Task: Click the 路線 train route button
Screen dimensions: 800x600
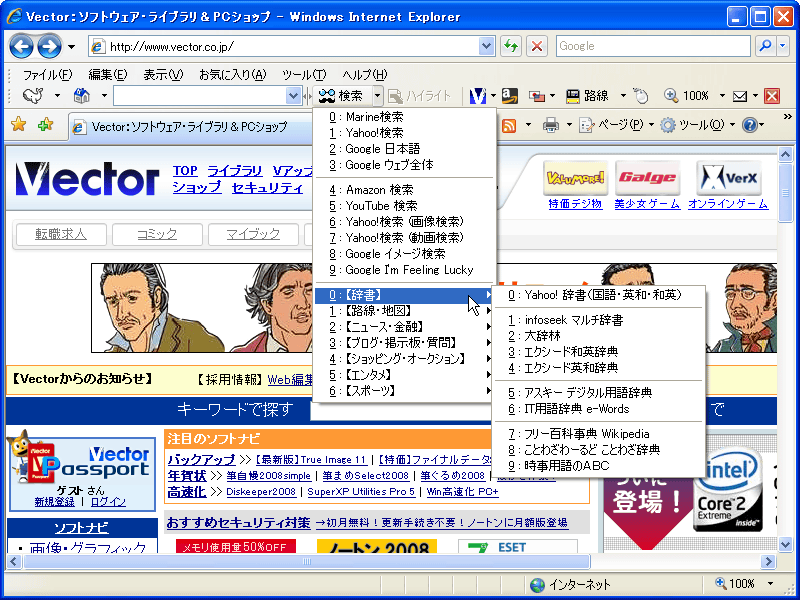Action: pos(588,95)
